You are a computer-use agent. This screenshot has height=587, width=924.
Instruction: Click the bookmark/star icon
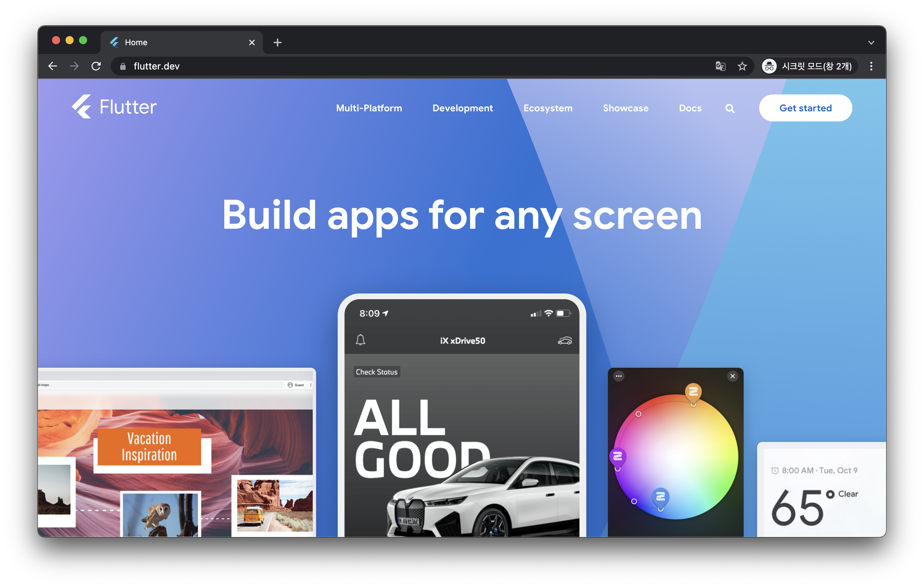click(x=742, y=66)
